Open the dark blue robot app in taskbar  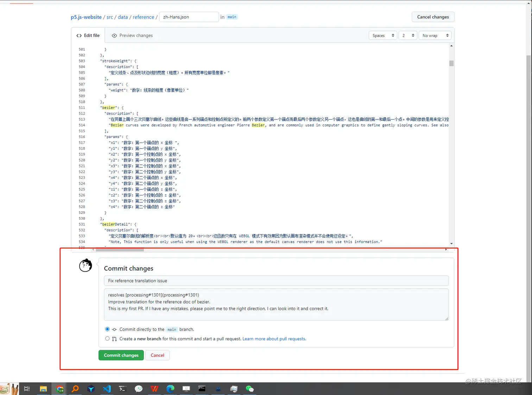tap(218, 389)
